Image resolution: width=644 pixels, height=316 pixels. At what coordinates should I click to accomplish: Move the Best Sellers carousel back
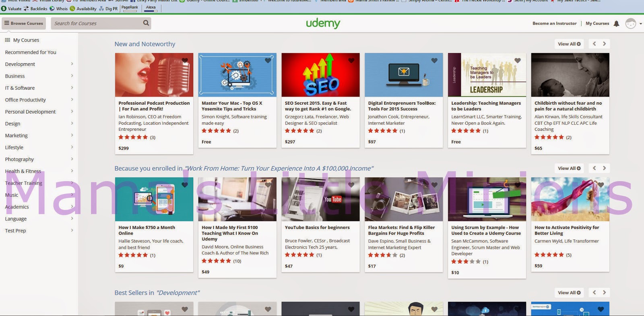pyautogui.click(x=594, y=293)
